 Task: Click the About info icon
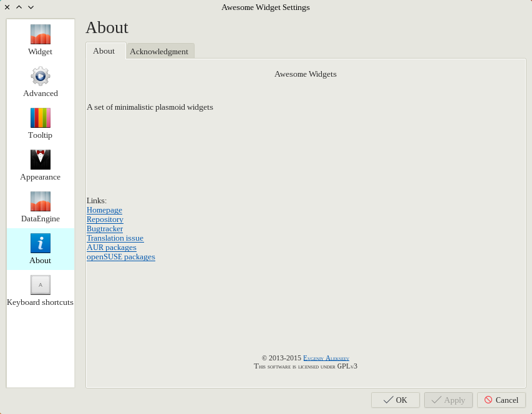click(x=41, y=243)
